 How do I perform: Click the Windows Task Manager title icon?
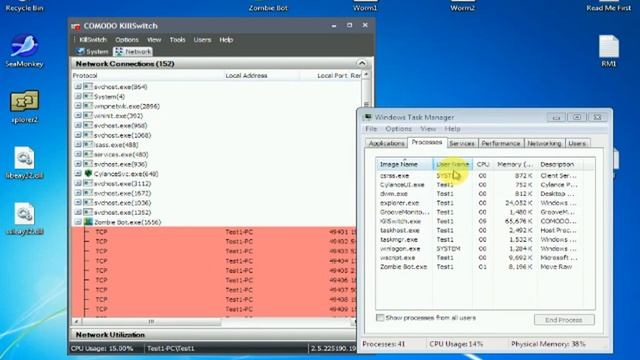point(368,117)
